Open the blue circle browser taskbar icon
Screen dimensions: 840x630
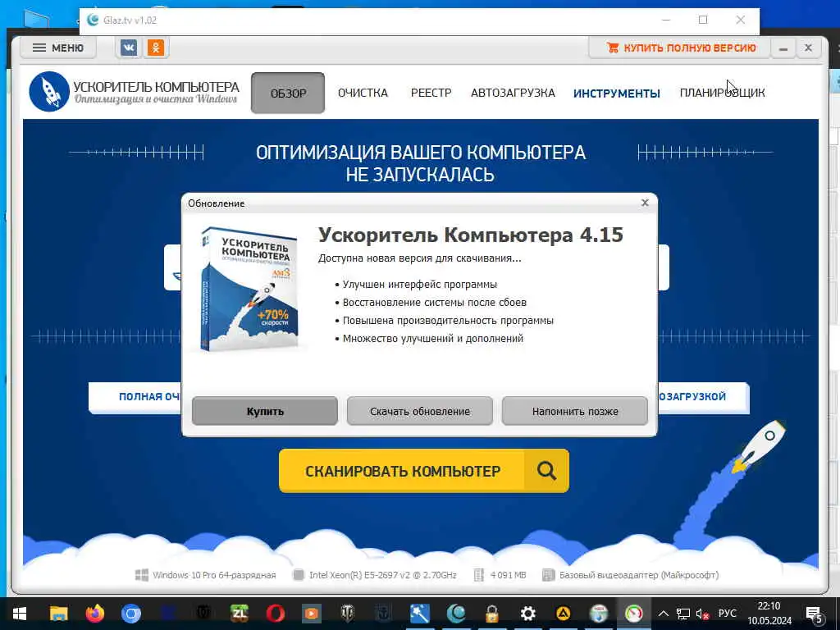(x=130, y=614)
